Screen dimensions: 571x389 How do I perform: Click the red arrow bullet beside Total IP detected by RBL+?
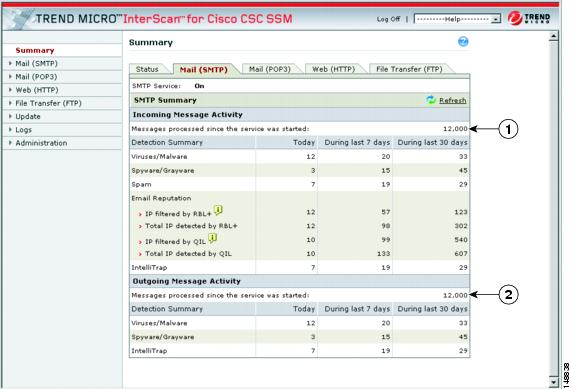[140, 227]
